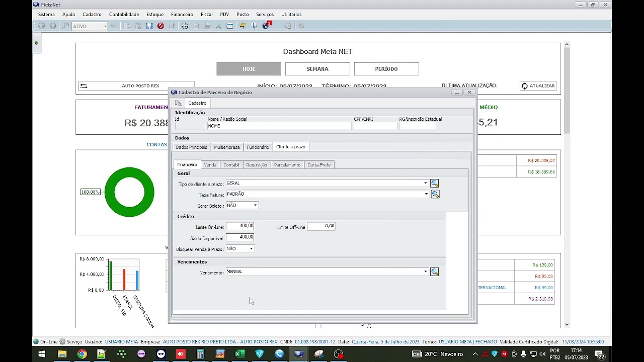Switch to the Dados Principais tab
This screenshot has height=362, width=644.
click(191, 147)
